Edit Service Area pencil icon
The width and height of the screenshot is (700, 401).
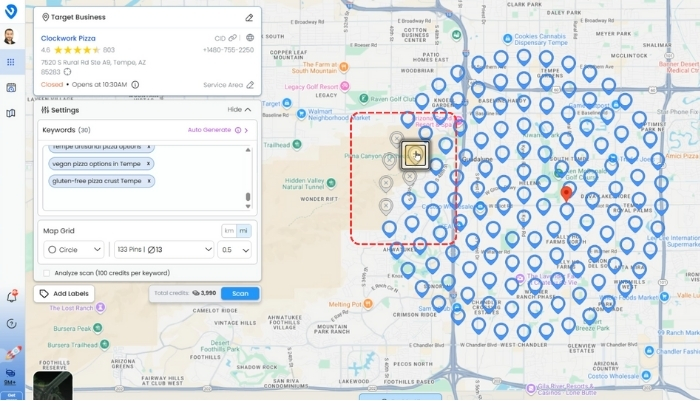pyautogui.click(x=250, y=85)
